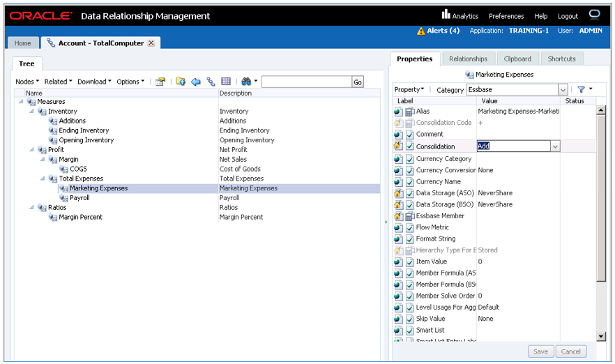The image size is (615, 364).
Task: Click the Save button
Action: [x=540, y=351]
